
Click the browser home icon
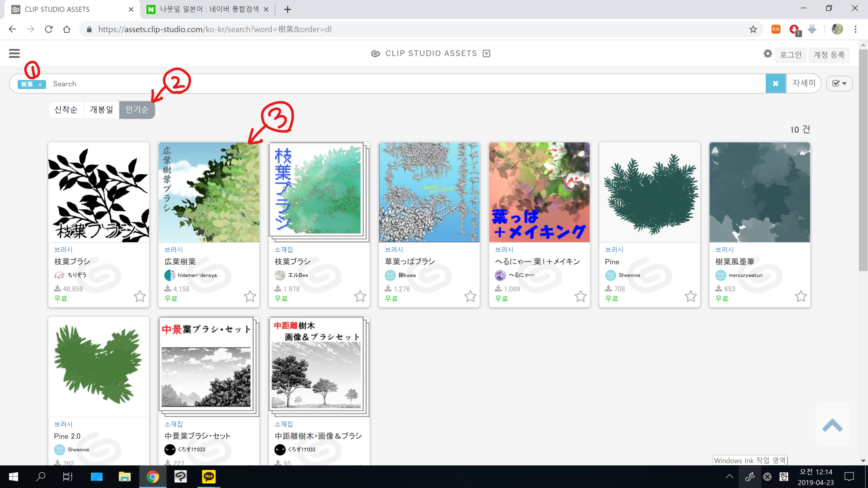pyautogui.click(x=67, y=29)
